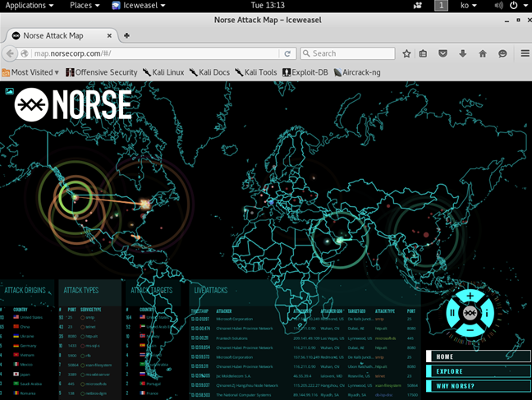This screenshot has width=532, height=400.
Task: Select the WHY NORSE? navigation button
Action: (479, 386)
